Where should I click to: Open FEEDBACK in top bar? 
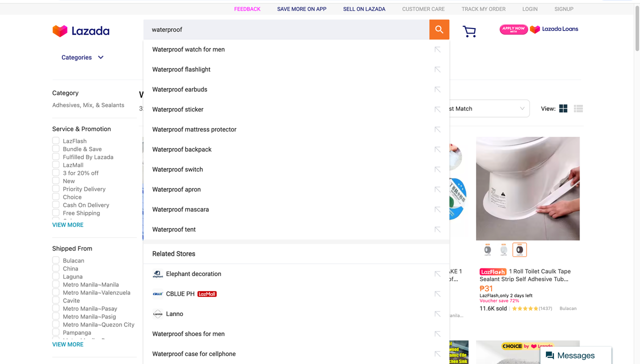coord(247,9)
